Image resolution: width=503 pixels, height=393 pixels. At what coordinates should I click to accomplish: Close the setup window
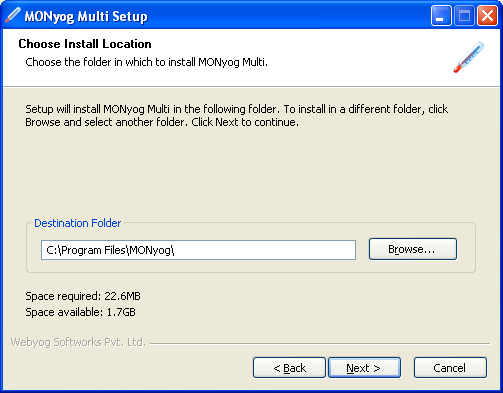(488, 15)
